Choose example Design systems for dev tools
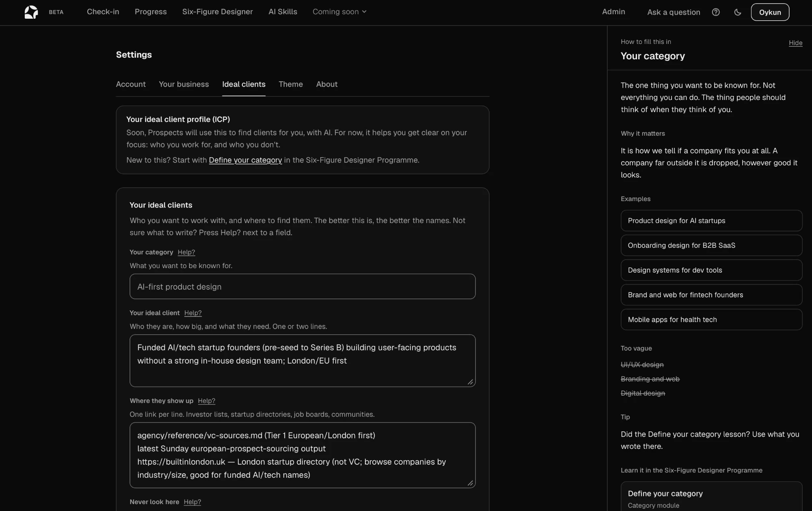This screenshot has width=812, height=511. tap(711, 270)
